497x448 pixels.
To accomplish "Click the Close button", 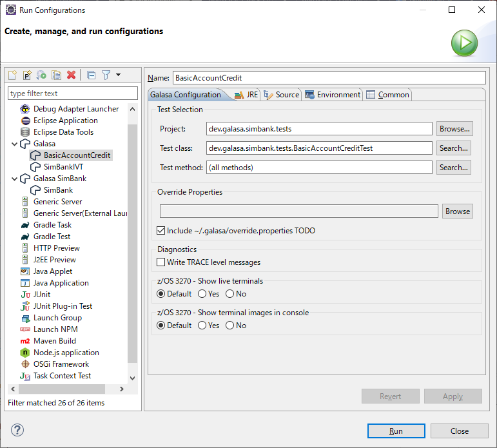I will 460,431.
